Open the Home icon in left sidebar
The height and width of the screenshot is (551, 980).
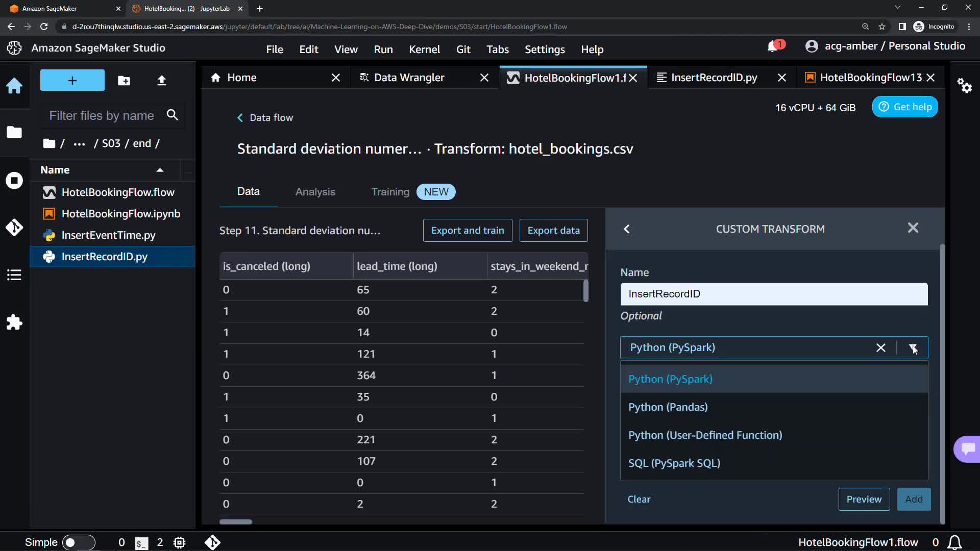[14, 86]
